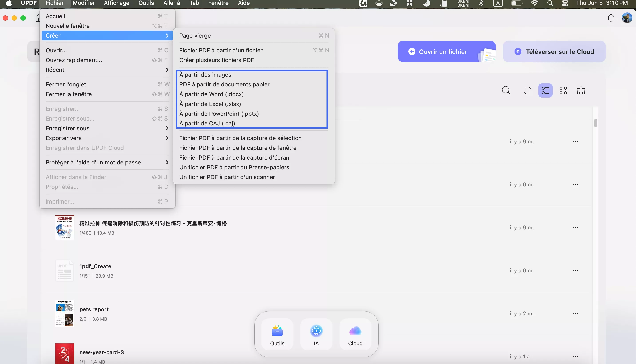Open more options for 1pdf_Create
Viewport: 636px width, 364px height.
click(575, 270)
